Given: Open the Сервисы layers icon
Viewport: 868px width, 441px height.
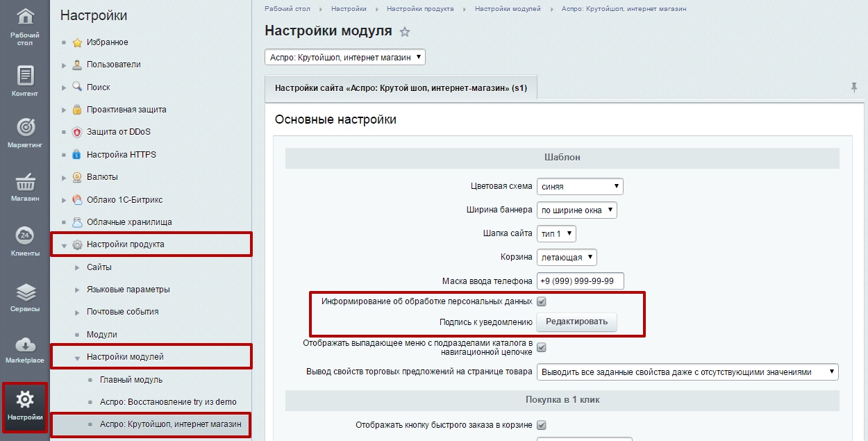Looking at the screenshot, I should point(25,291).
